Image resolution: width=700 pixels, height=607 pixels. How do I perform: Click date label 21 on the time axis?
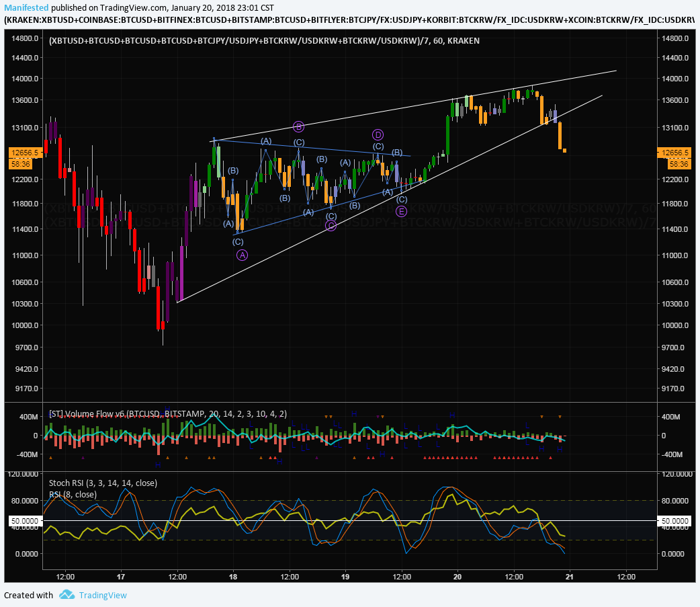pyautogui.click(x=569, y=577)
